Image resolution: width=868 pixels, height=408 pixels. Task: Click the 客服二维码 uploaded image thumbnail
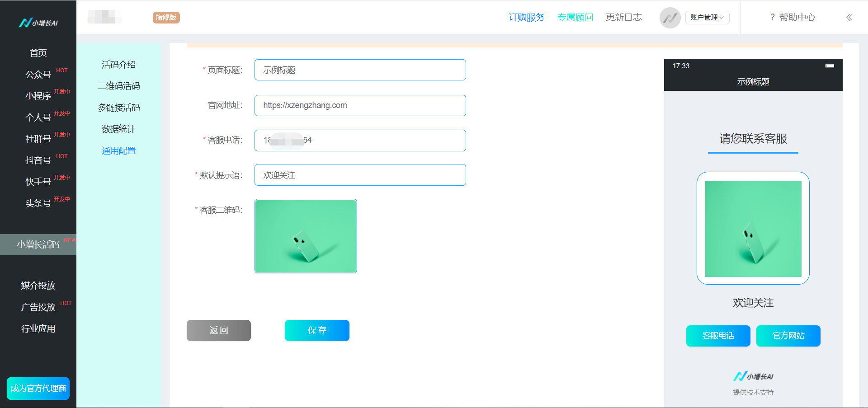pos(306,236)
